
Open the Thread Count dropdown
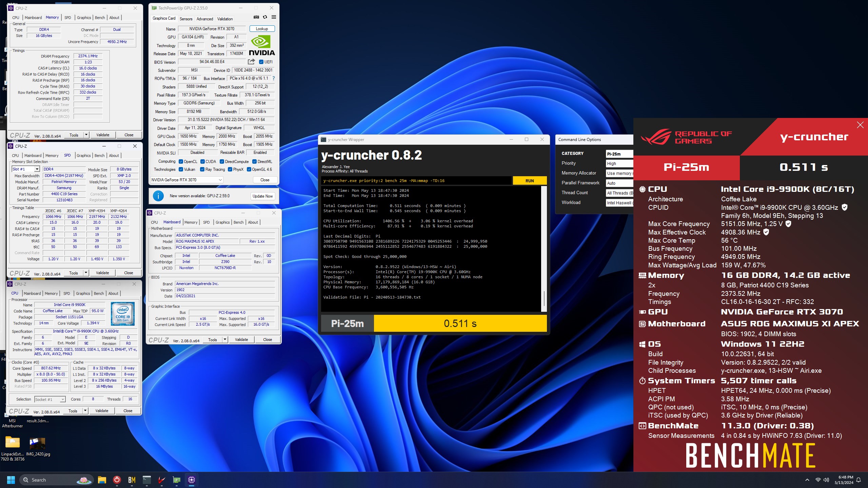(x=619, y=193)
